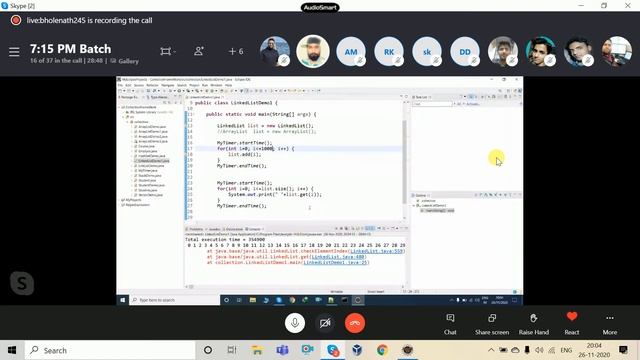This screenshot has height=360, width=640.
Task: End the call with the red hang-up button
Action: pos(355,323)
